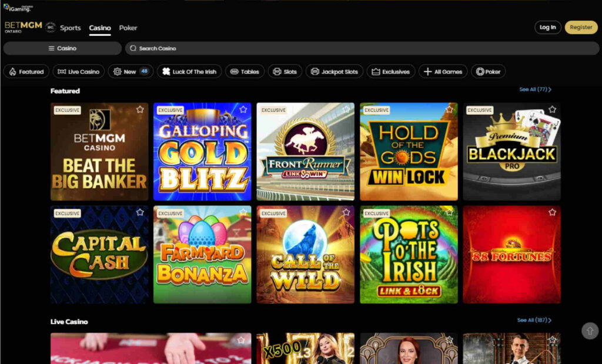
Task: Open the Live Casino category
Action: [x=78, y=71]
